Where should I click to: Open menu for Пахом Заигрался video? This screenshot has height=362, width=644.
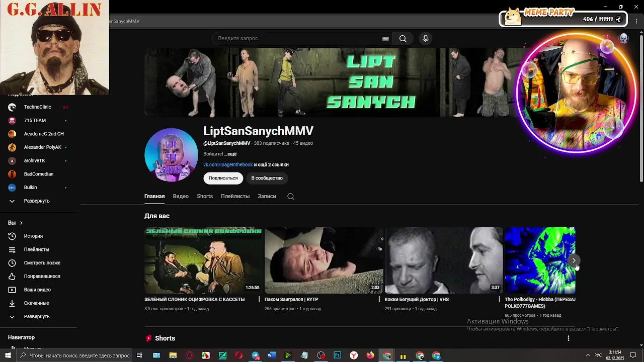379,299
